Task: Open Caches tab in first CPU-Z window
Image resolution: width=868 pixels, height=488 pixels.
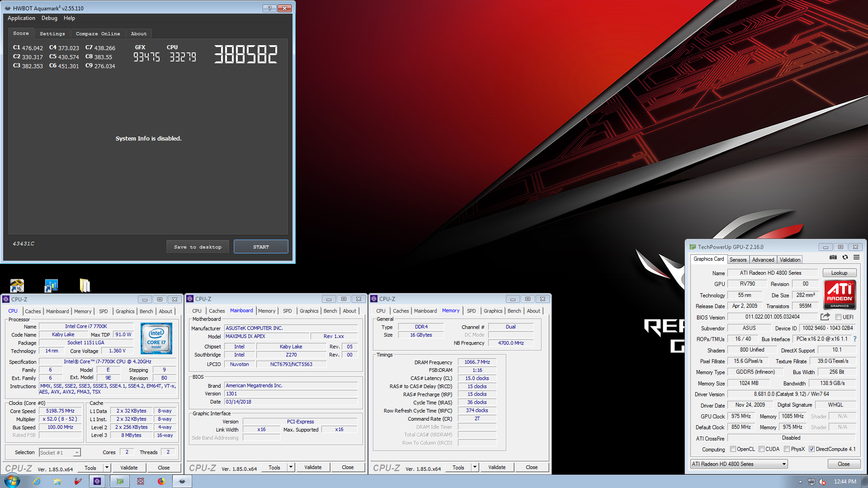Action: click(x=33, y=311)
